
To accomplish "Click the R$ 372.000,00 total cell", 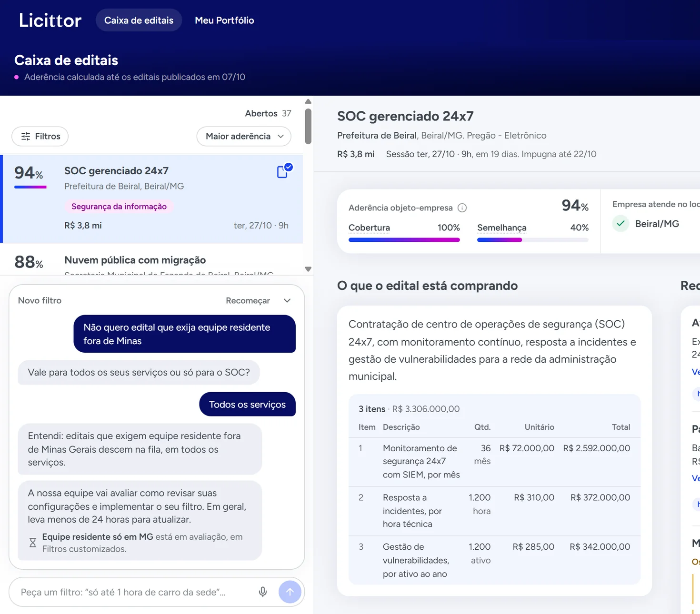I will pyautogui.click(x=600, y=497).
